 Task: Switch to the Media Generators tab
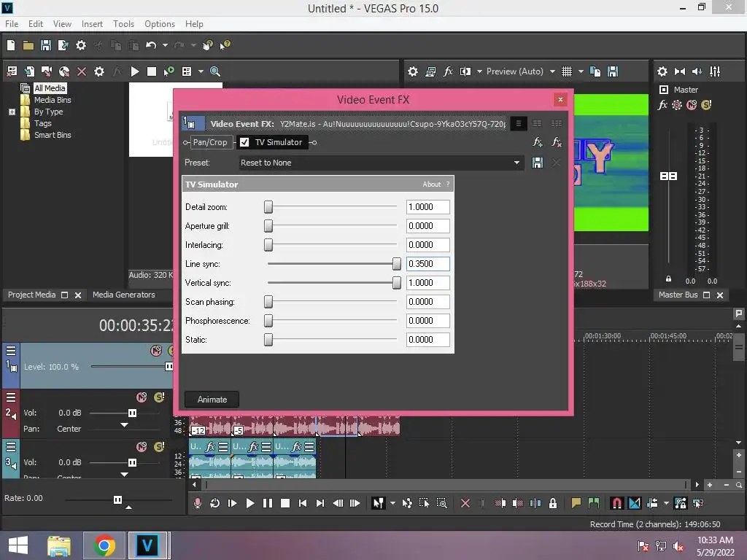pos(124,295)
